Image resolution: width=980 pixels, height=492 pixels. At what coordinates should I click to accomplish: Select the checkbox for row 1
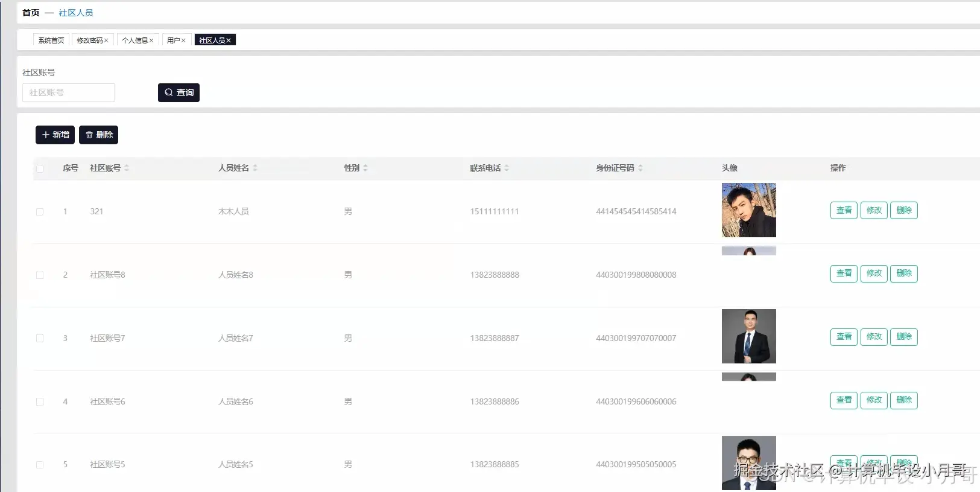[40, 212]
